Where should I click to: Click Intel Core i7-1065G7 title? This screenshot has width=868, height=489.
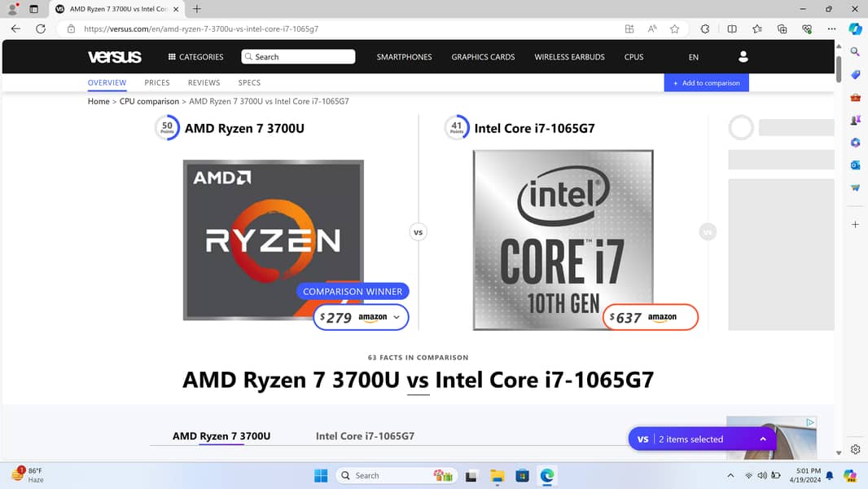tap(534, 129)
